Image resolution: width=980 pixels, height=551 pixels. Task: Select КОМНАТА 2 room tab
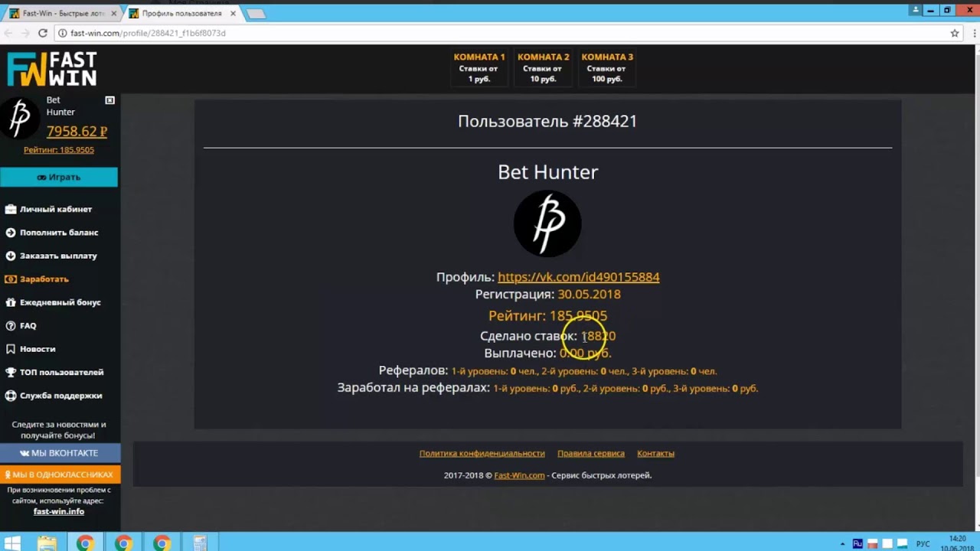point(543,67)
